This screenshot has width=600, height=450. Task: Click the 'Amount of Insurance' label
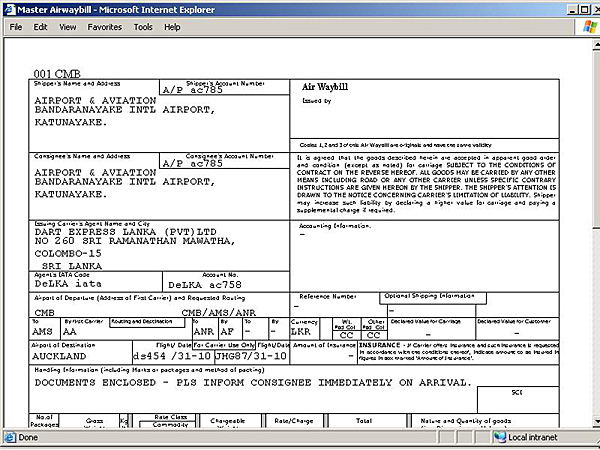click(x=324, y=345)
